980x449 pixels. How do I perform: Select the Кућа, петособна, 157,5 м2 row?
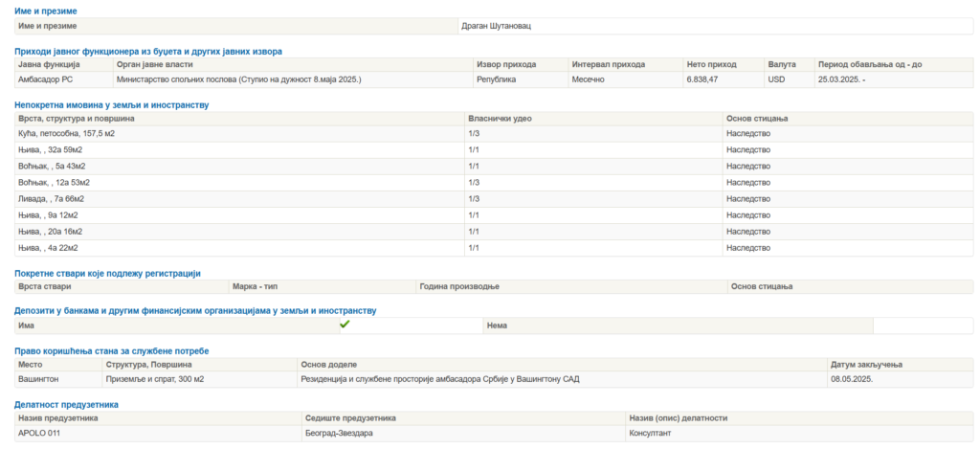click(493, 134)
